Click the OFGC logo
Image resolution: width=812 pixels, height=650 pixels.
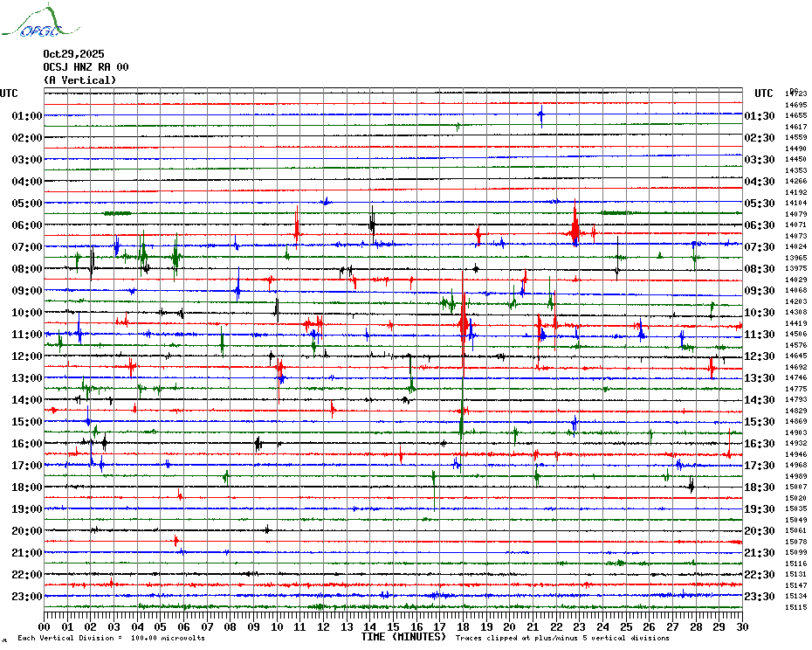40,21
